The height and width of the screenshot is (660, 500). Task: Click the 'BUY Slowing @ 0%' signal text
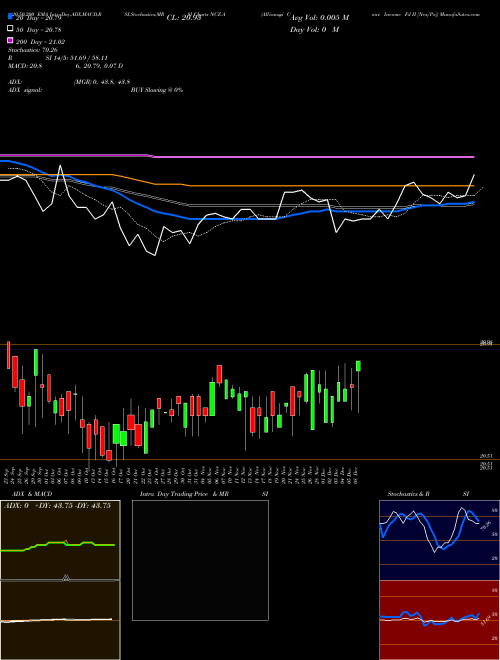(157, 90)
